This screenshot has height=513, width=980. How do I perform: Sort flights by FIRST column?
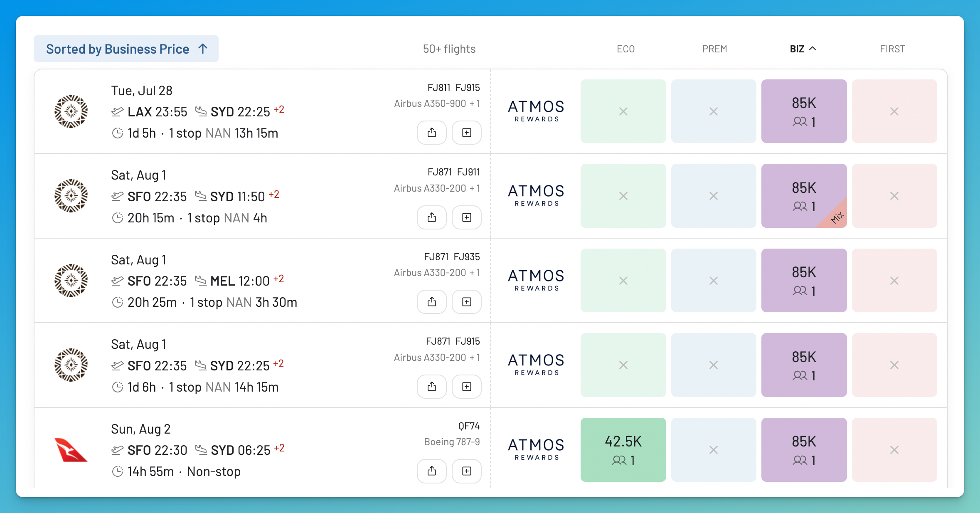[892, 49]
